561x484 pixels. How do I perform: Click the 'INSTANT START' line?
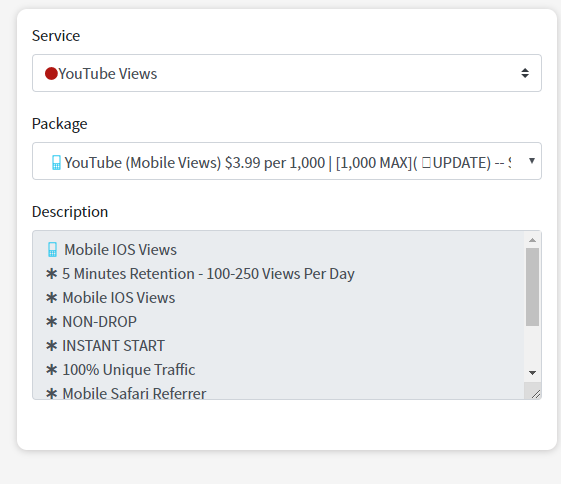[x=105, y=346]
